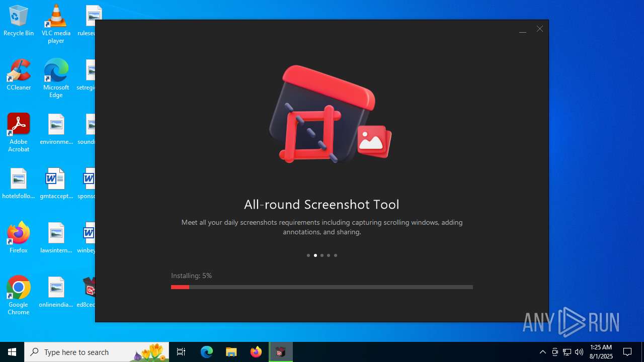Image resolution: width=644 pixels, height=362 pixels.
Task: Open Edge from the taskbar
Action: point(207,352)
